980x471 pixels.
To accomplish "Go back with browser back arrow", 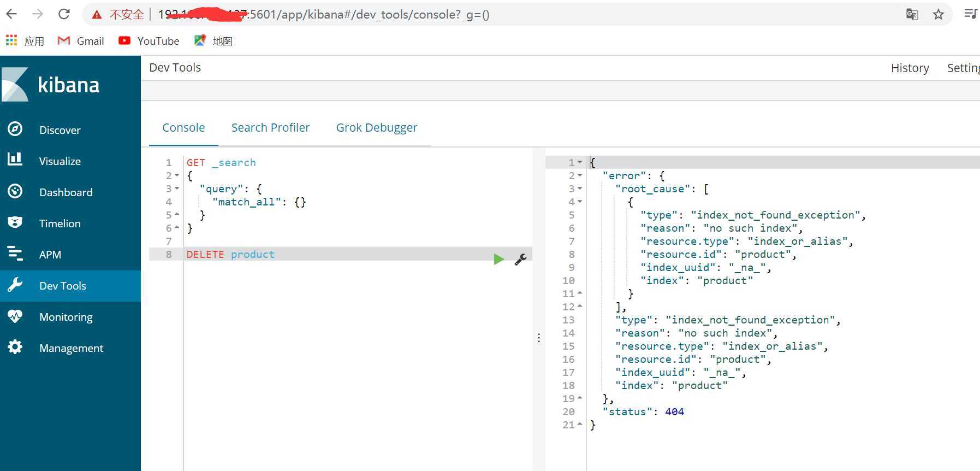I will pyautogui.click(x=11, y=14).
